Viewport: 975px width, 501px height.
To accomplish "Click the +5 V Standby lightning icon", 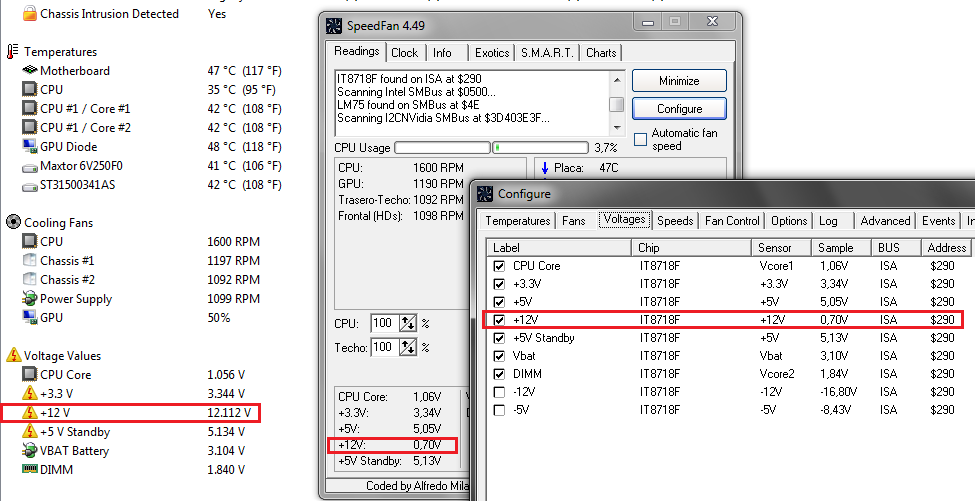I will (x=29, y=431).
